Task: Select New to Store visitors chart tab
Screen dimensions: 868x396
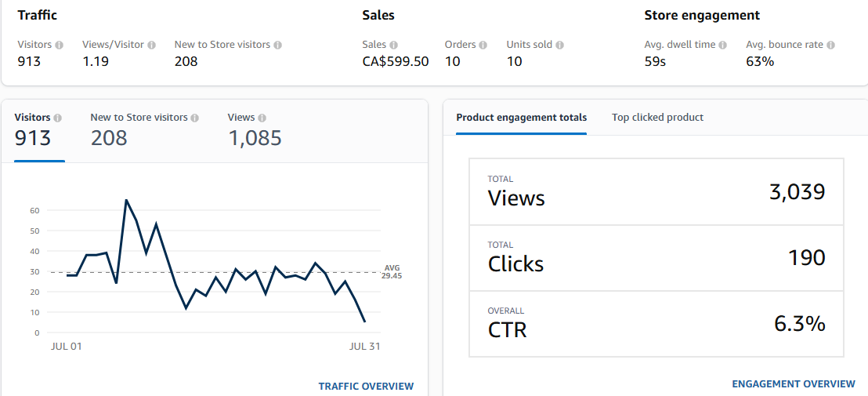Action: 144,131
